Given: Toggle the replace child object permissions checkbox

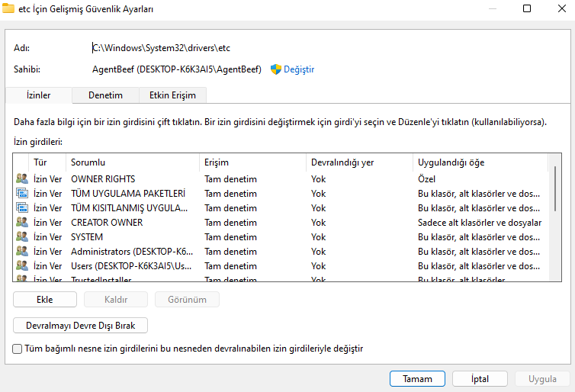Looking at the screenshot, I should [18, 349].
